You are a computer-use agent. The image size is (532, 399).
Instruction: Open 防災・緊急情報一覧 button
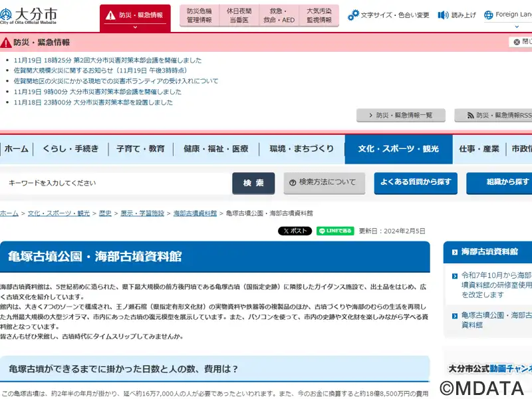[x=401, y=115]
